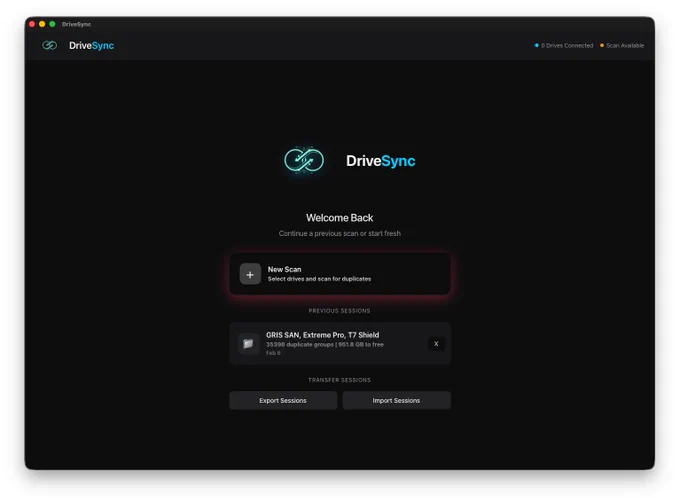Screen dimensions: 680x503
Task: Click the folder icon of previous session
Action: (x=248, y=344)
